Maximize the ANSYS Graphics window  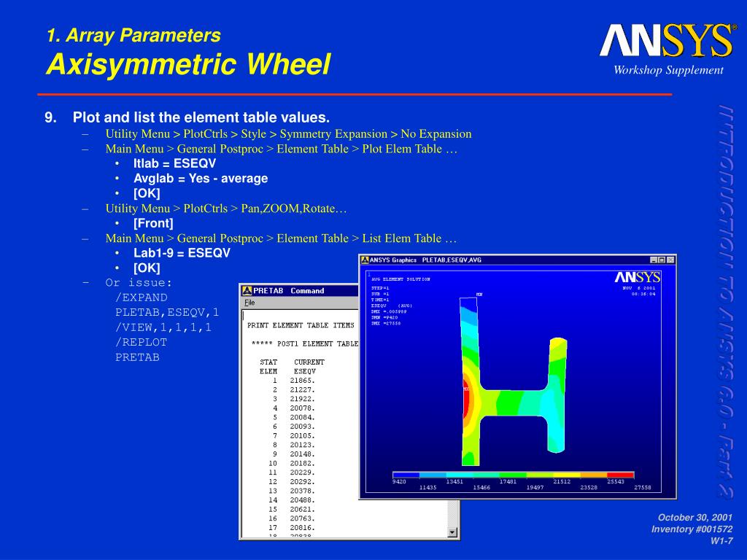tap(661, 260)
